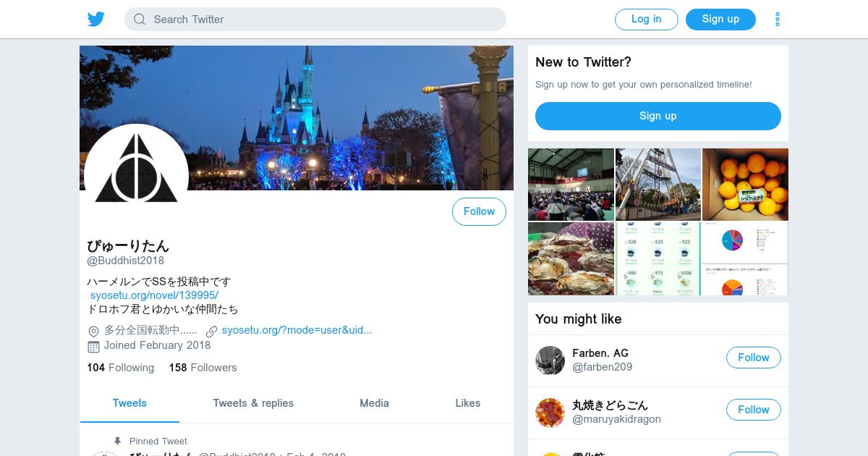Click the calendar joined-date icon

93,346
